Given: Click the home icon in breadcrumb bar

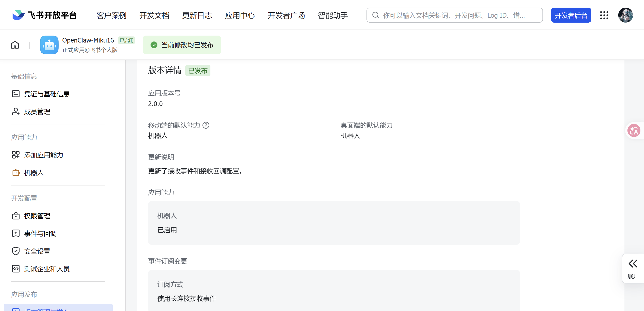Looking at the screenshot, I should (x=15, y=45).
